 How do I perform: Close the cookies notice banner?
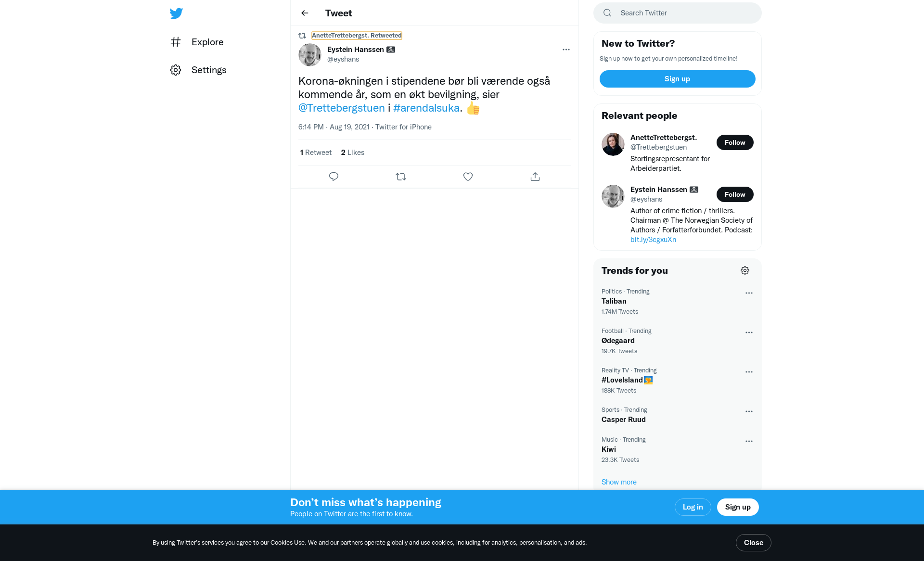click(753, 543)
